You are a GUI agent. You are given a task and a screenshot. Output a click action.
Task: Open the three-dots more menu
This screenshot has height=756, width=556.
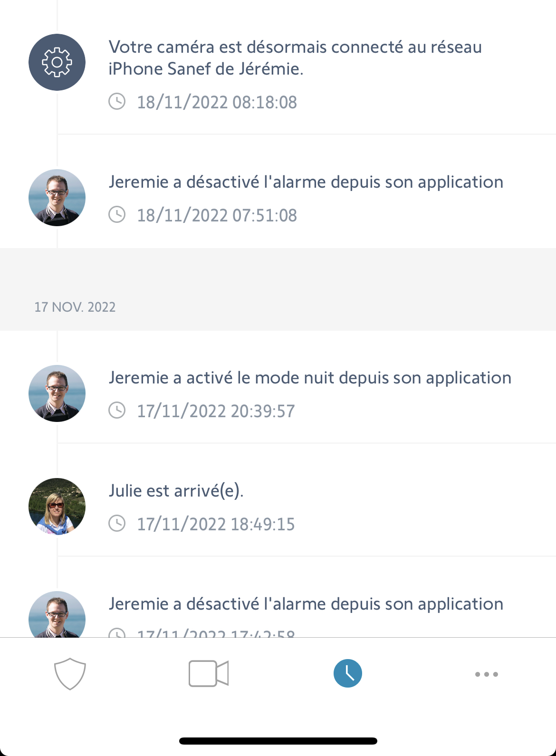pyautogui.click(x=487, y=674)
